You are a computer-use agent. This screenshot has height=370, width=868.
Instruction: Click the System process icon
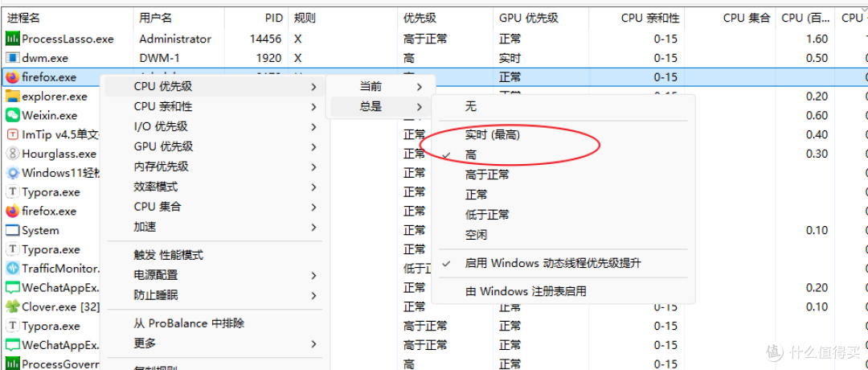[12, 230]
